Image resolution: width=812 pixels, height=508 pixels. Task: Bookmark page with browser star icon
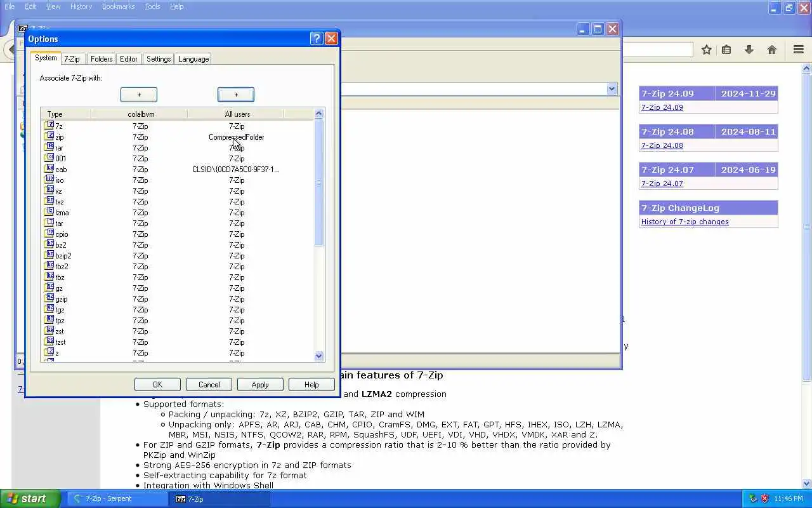(x=706, y=50)
